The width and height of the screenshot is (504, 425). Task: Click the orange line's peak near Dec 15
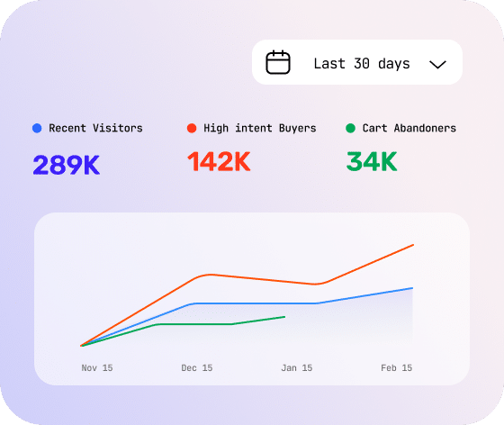[x=211, y=275]
